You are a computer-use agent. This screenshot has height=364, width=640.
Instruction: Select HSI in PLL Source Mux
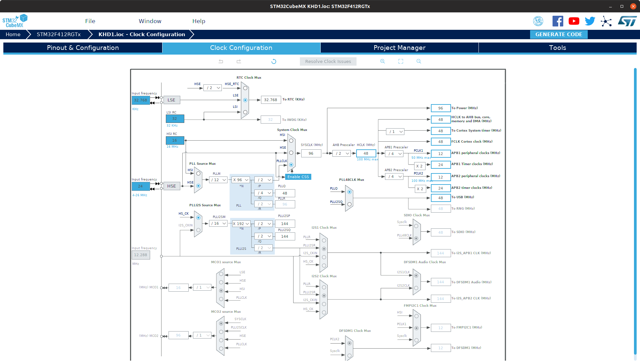(x=198, y=173)
